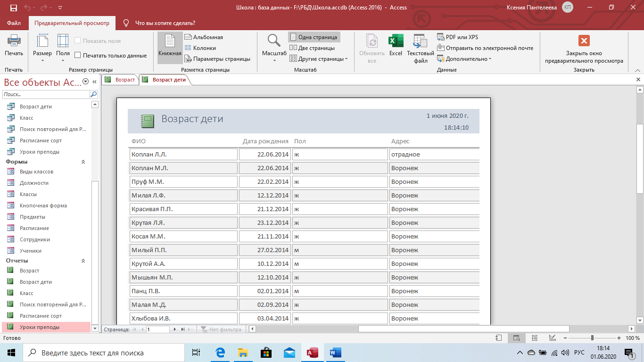The height and width of the screenshot is (362, 644).
Task: Collapse the Формы group
Action: [83, 162]
